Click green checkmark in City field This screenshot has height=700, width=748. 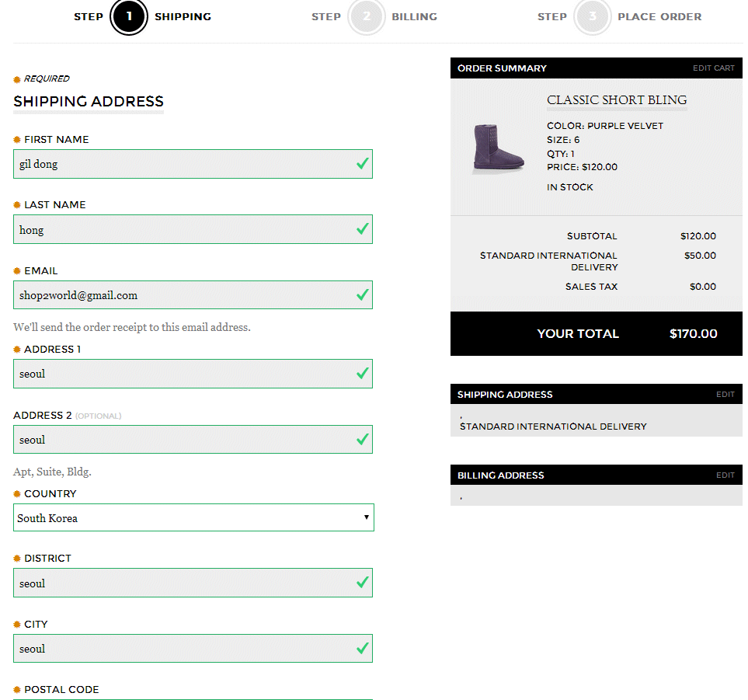click(x=362, y=649)
